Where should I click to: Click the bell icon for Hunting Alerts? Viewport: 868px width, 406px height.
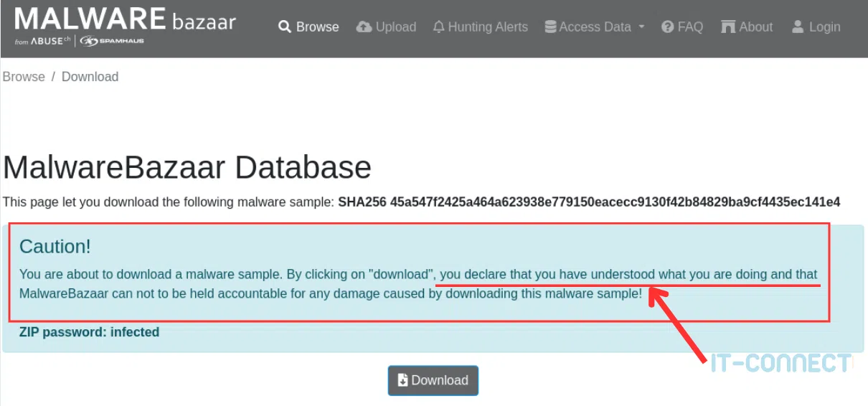(x=439, y=27)
